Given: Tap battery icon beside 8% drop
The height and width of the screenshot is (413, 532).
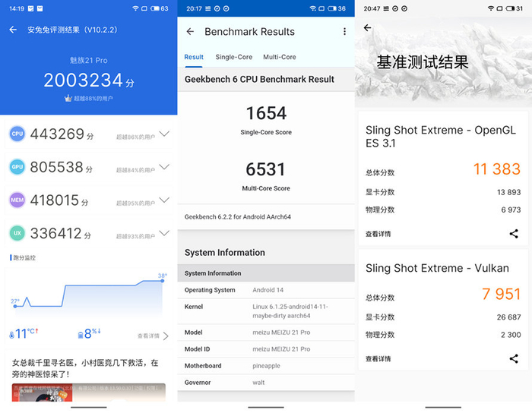Looking at the screenshot, I should pyautogui.click(x=81, y=335).
